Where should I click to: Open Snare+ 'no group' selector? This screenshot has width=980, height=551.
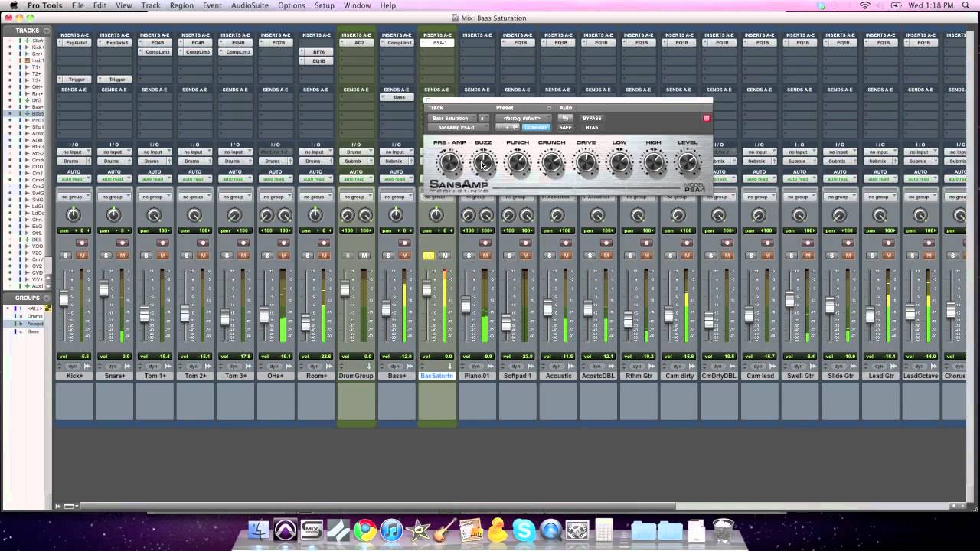pos(114,197)
